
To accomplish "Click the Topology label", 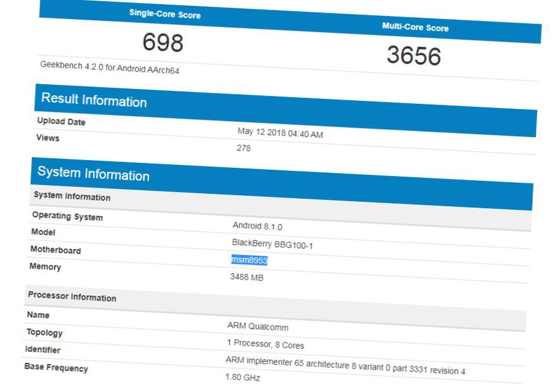I will [44, 333].
